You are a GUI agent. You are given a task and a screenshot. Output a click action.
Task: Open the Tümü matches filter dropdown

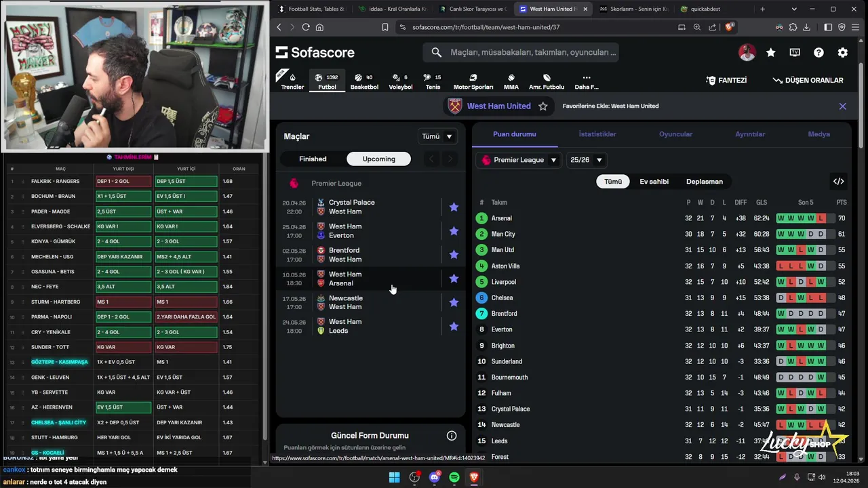(x=437, y=136)
